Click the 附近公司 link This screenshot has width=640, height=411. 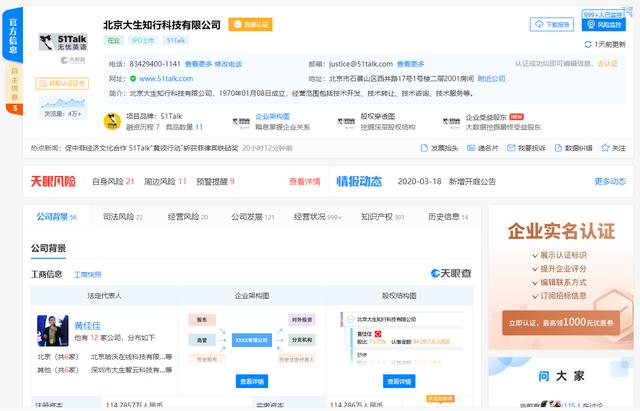491,78
